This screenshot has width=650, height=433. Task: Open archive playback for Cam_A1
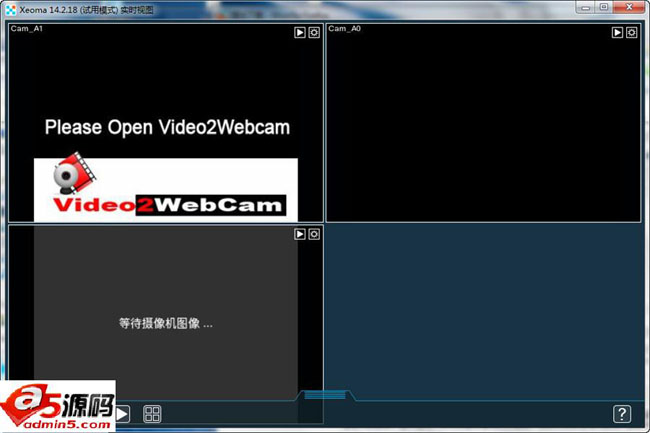tap(300, 33)
